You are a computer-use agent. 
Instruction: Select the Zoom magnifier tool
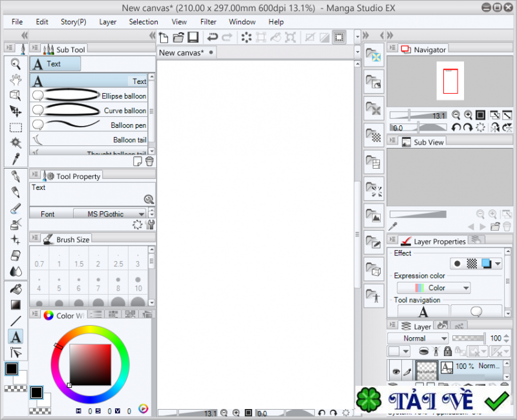(x=16, y=63)
